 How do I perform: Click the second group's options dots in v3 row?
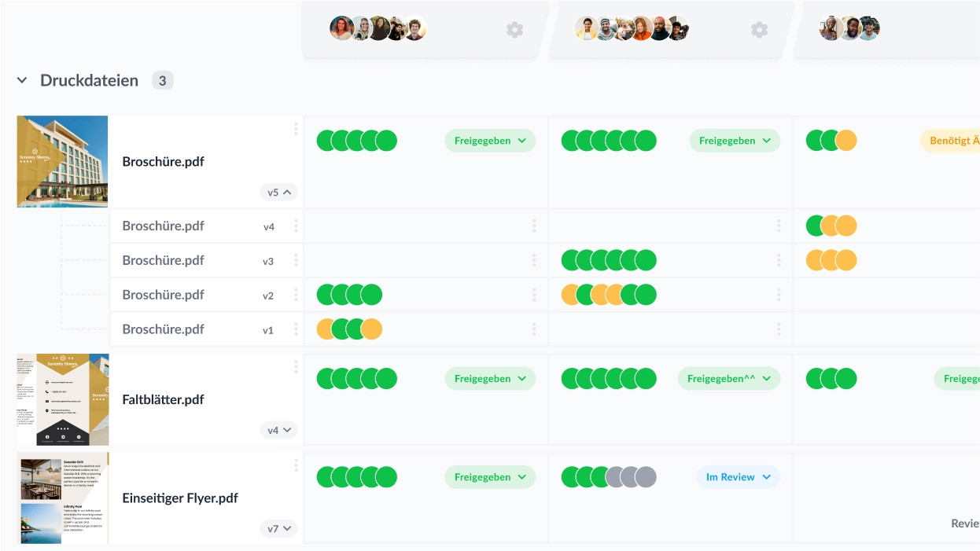click(x=779, y=260)
